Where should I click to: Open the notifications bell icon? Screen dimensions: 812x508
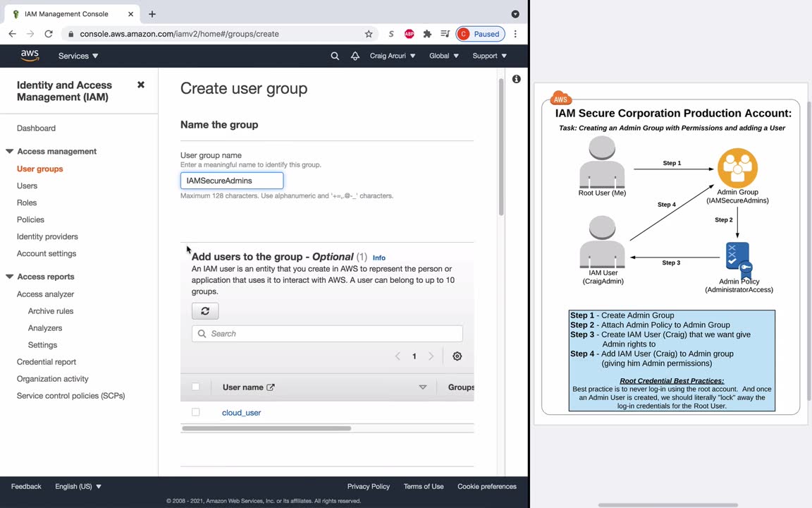355,56
